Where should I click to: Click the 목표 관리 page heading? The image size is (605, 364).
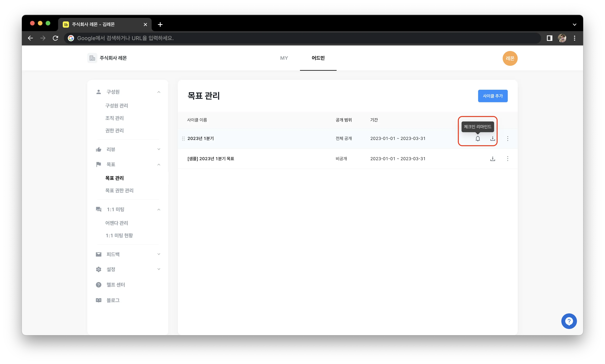203,96
